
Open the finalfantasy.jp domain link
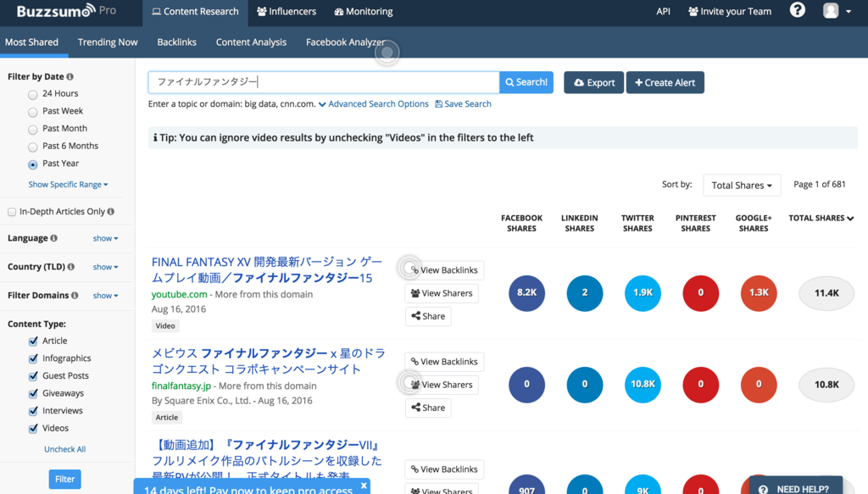(x=181, y=386)
